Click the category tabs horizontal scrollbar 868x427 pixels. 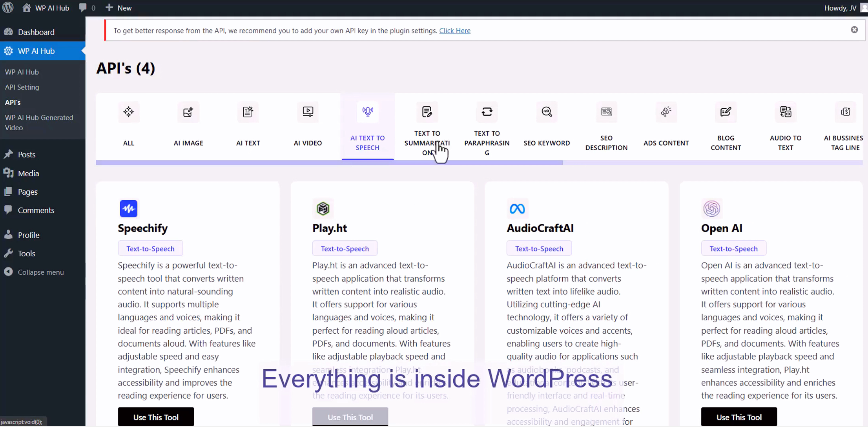click(329, 163)
